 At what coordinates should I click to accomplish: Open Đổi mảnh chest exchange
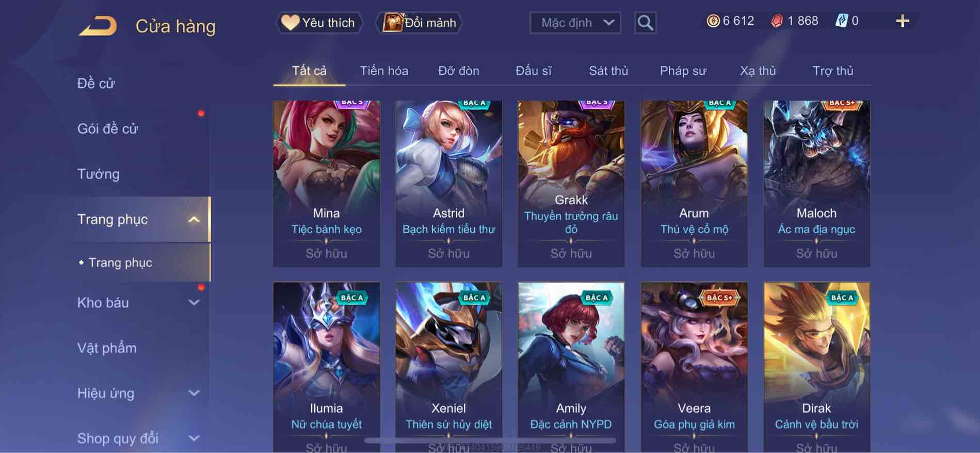click(x=419, y=23)
